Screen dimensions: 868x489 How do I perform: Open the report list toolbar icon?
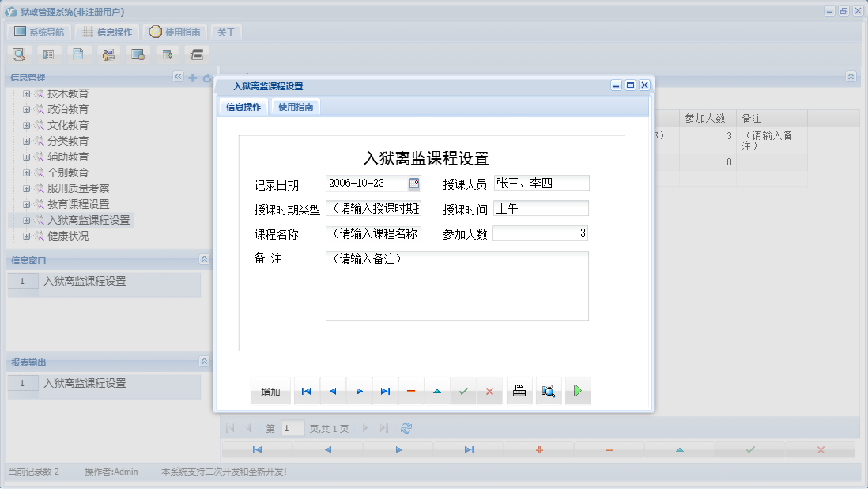[x=49, y=54]
